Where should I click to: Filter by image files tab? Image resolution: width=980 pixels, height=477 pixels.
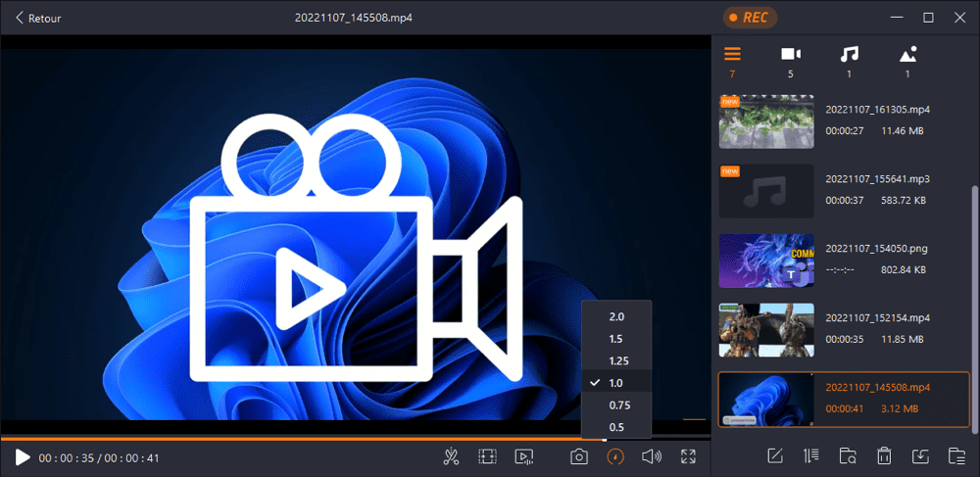[907, 62]
